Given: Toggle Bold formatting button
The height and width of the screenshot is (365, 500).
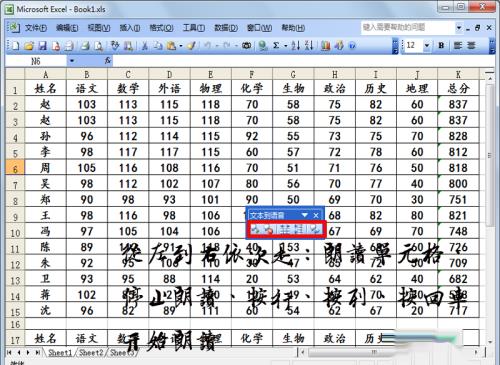Looking at the screenshot, I should (441, 45).
